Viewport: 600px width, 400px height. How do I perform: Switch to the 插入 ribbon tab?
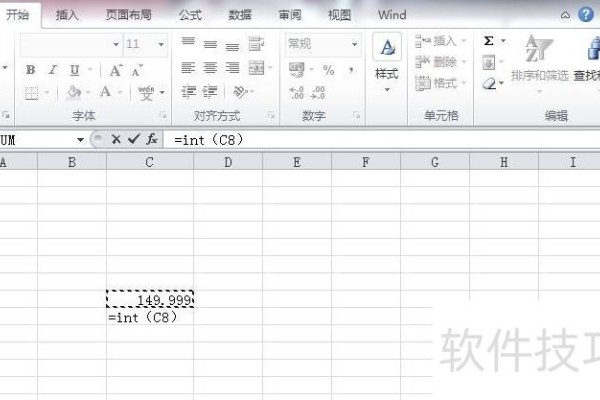pyautogui.click(x=67, y=15)
